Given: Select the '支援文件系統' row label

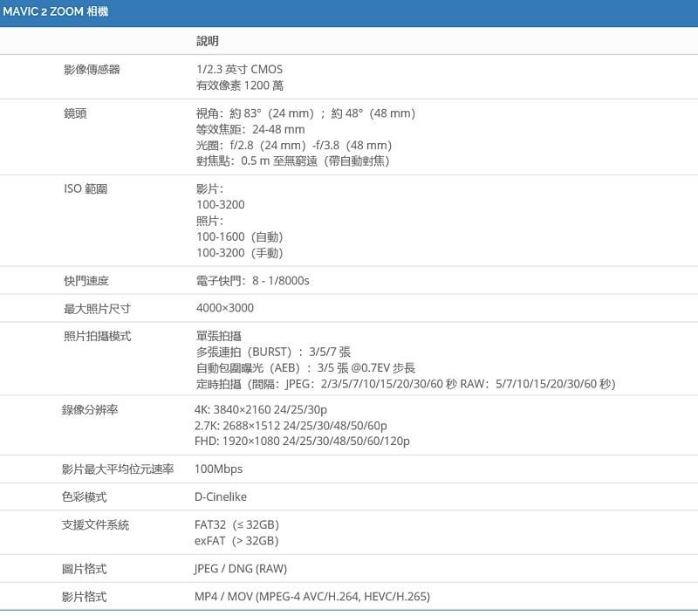Looking at the screenshot, I should tap(95, 525).
